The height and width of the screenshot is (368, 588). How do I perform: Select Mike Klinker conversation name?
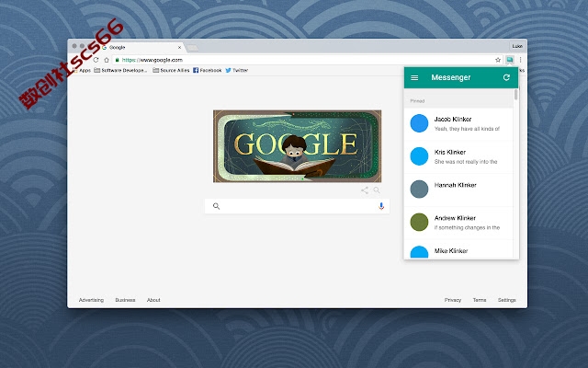pyautogui.click(x=451, y=251)
